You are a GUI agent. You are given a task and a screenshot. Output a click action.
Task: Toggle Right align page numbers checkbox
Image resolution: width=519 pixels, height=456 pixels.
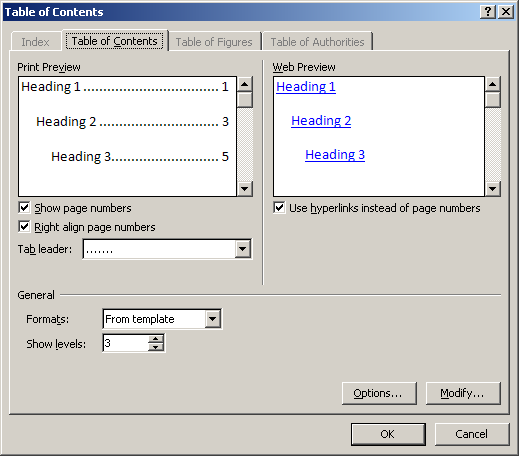pyautogui.click(x=24, y=227)
